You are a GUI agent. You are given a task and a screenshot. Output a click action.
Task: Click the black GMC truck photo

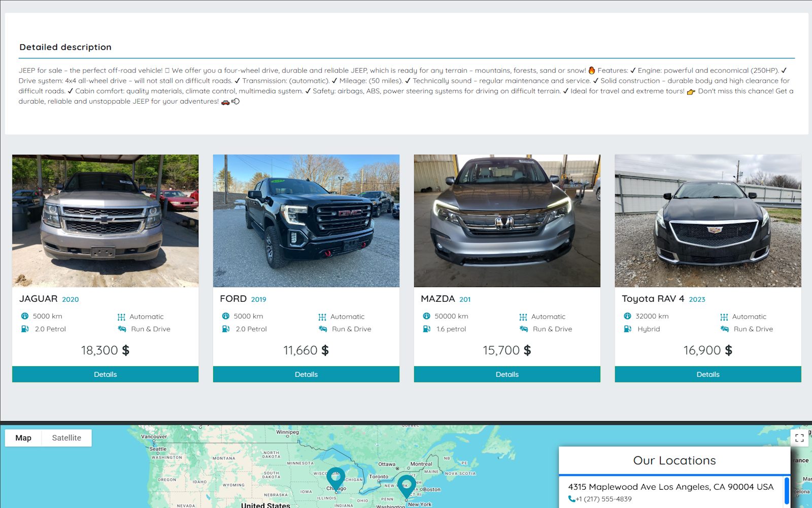tap(306, 221)
